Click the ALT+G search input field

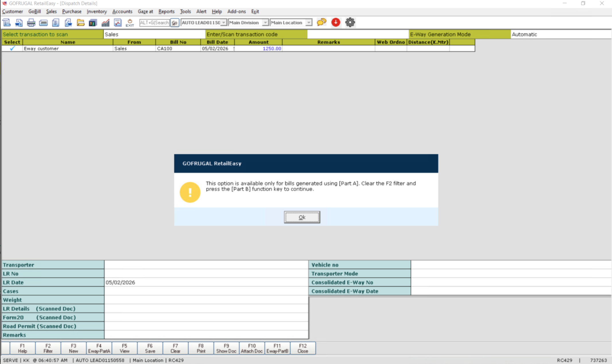point(154,23)
